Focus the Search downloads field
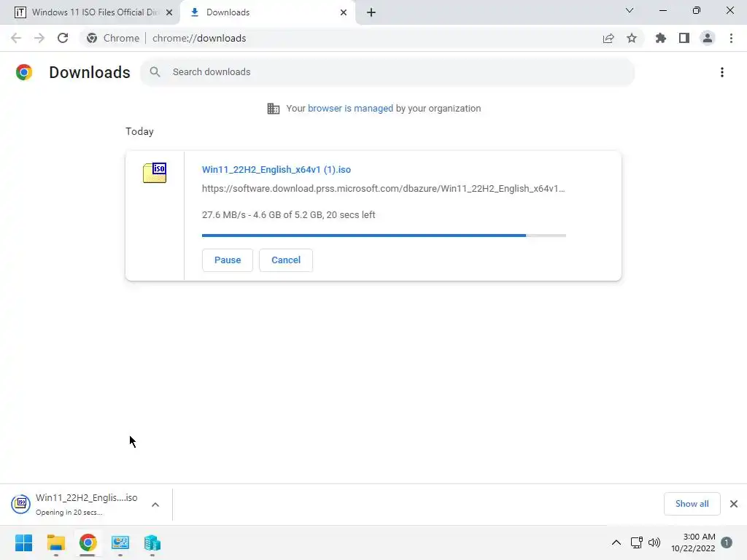The height and width of the screenshot is (560, 747). point(388,72)
